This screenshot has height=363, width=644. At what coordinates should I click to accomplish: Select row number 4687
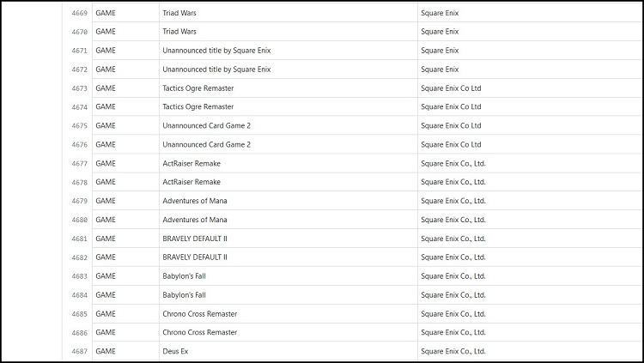click(x=79, y=351)
